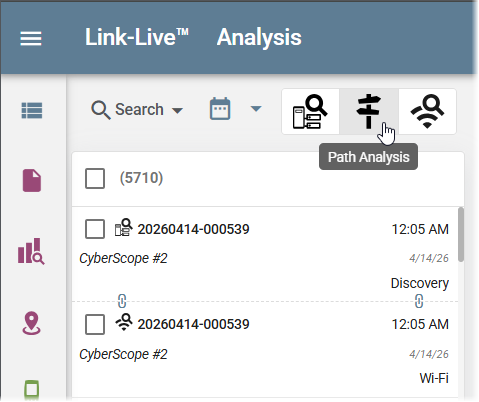Open the Discovery entry title 20260414-000539
Image resolution: width=479 pixels, height=402 pixels.
coord(193,229)
